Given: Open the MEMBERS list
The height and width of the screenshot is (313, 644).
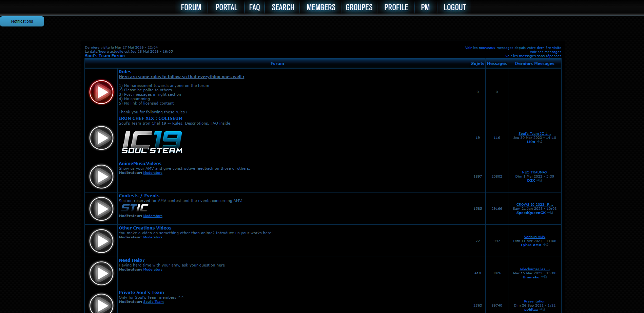Looking at the screenshot, I should [x=321, y=7].
